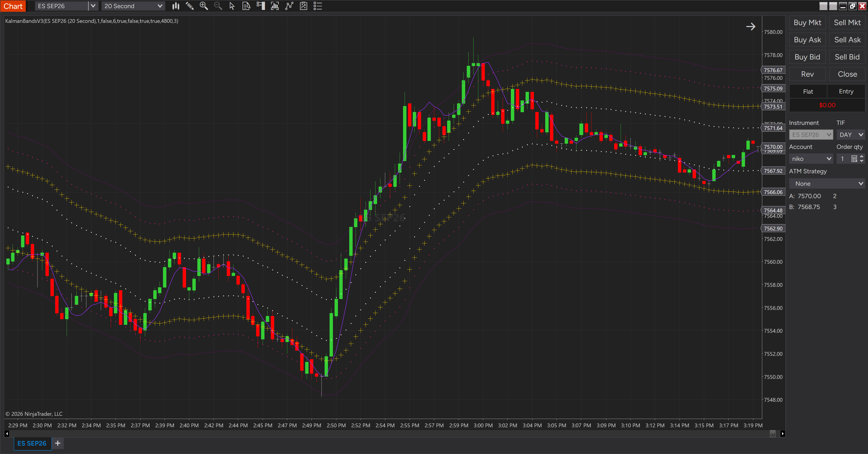Toggle the chart trader panel icon
The width and height of the screenshot is (868, 454).
click(260, 6)
